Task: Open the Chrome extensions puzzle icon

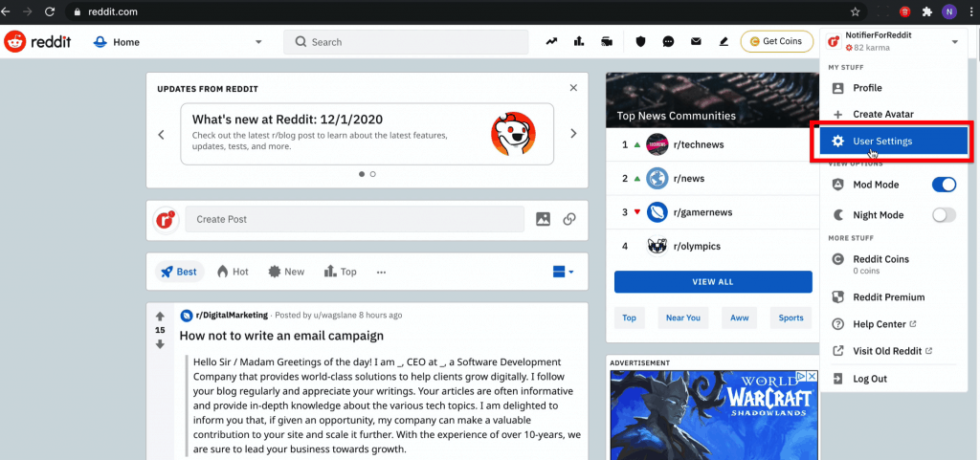Action: (x=926, y=11)
